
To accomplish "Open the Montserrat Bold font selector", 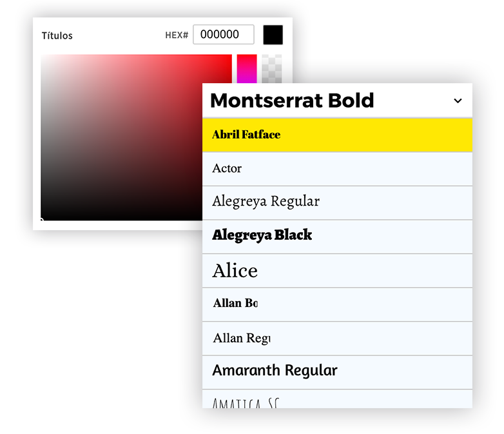I will coord(292,101).
